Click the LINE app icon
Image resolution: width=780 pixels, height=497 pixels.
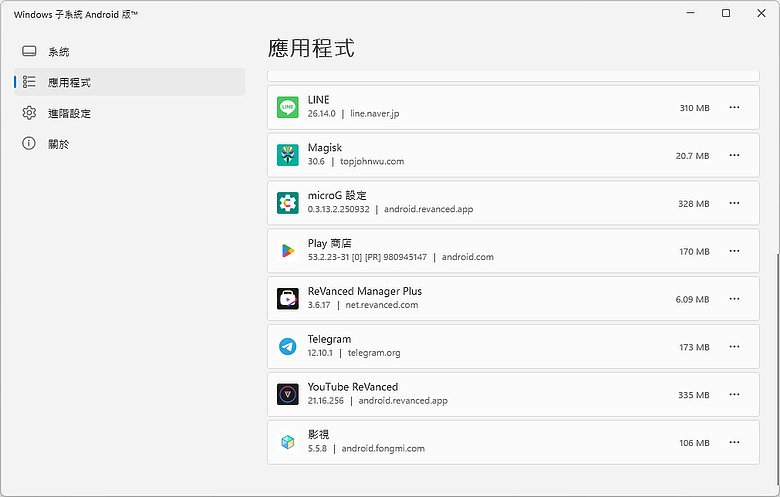pos(288,107)
